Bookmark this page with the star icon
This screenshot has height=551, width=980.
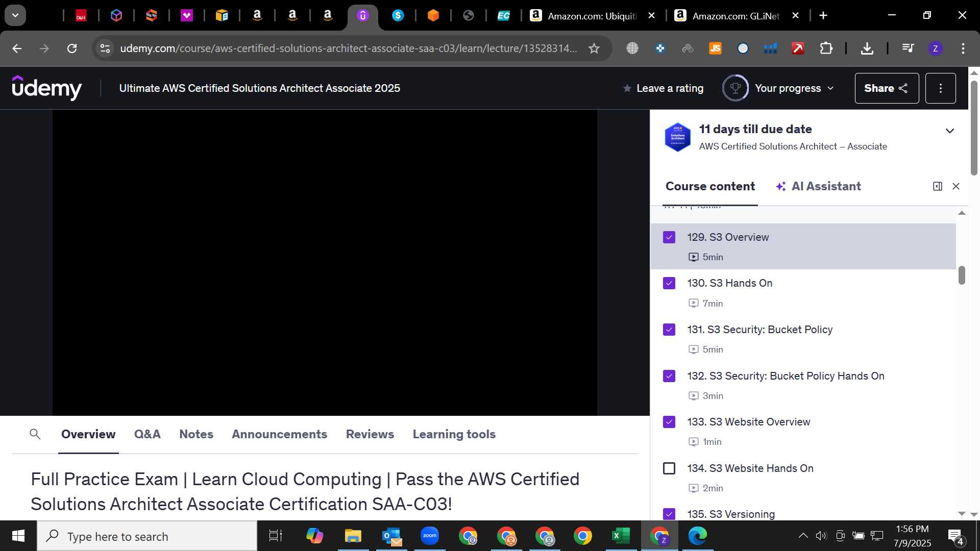pos(594,48)
